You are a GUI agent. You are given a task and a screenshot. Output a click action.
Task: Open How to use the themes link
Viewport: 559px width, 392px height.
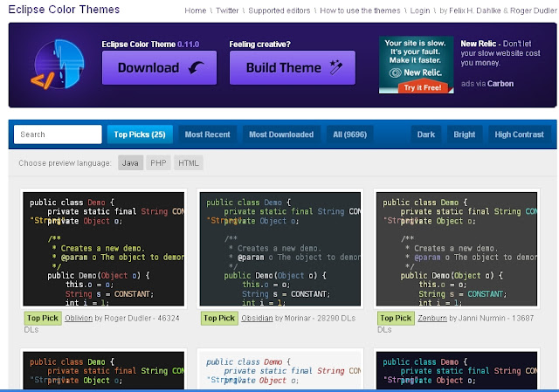click(360, 10)
